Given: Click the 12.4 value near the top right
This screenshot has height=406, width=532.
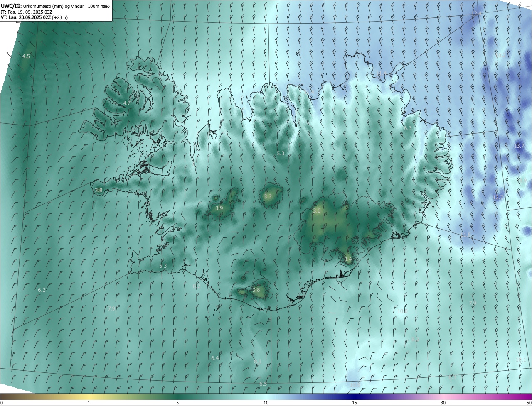Looking at the screenshot, I should pos(477,14).
